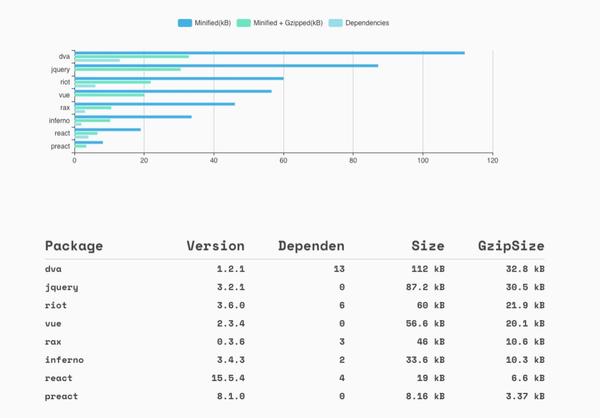
Task: Click the inferno label on chart axis
Action: [59, 121]
